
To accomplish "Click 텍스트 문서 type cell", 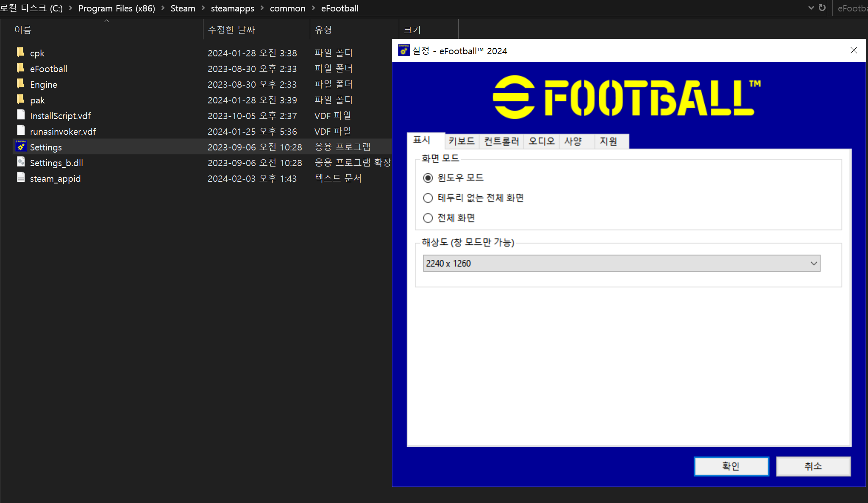I will coord(338,178).
